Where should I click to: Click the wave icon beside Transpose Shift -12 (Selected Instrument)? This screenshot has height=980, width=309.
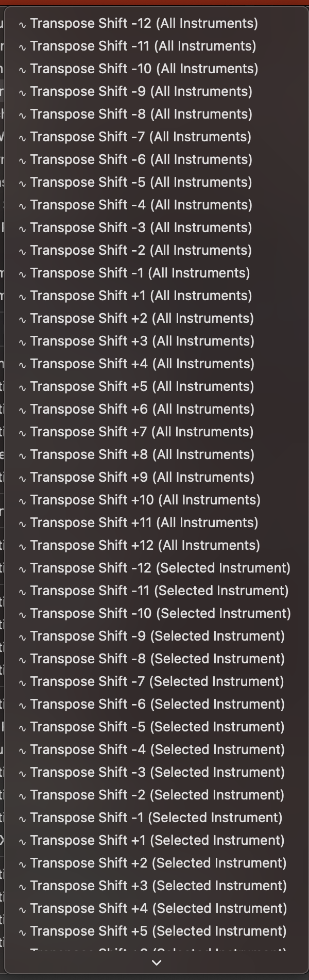22,569
